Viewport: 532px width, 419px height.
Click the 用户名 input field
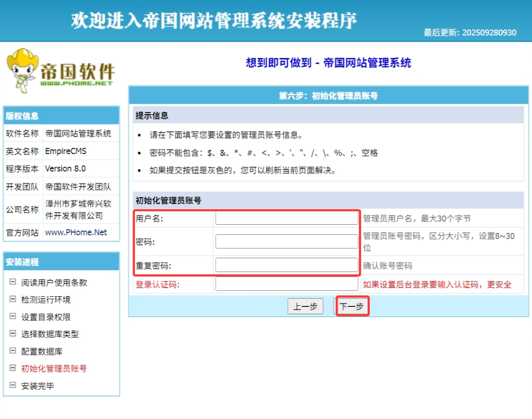[x=287, y=218]
